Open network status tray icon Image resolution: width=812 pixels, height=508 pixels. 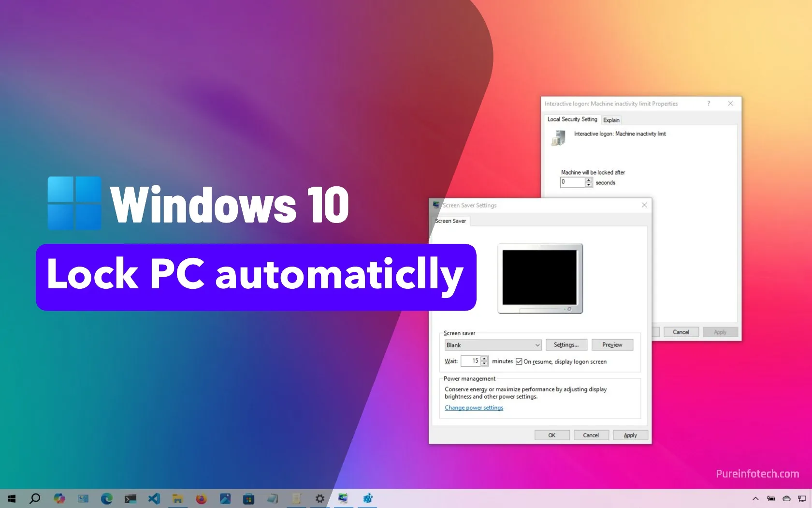pyautogui.click(x=802, y=498)
